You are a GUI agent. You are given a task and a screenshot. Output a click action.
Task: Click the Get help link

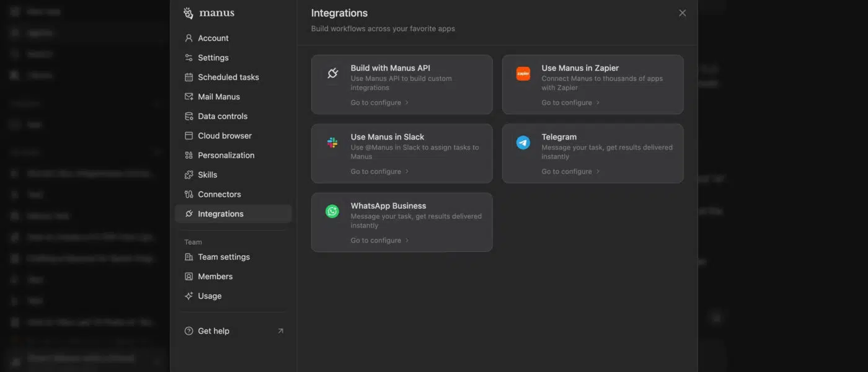(213, 330)
